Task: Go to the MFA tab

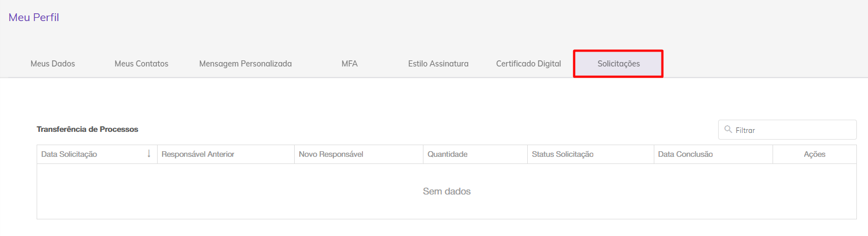Action: pos(350,64)
